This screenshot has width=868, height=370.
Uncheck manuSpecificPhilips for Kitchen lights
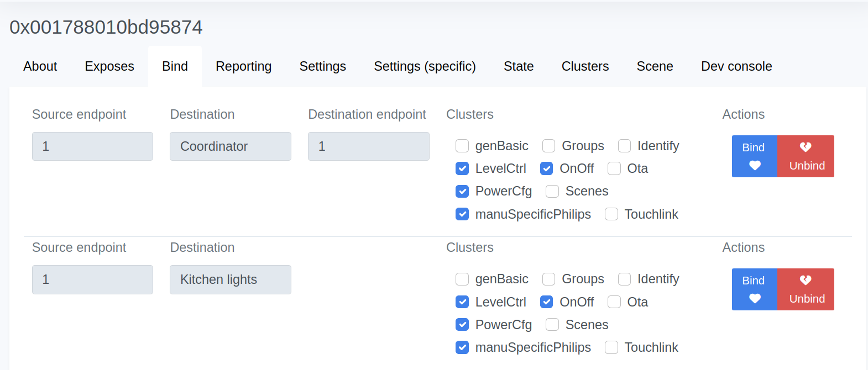coord(462,347)
